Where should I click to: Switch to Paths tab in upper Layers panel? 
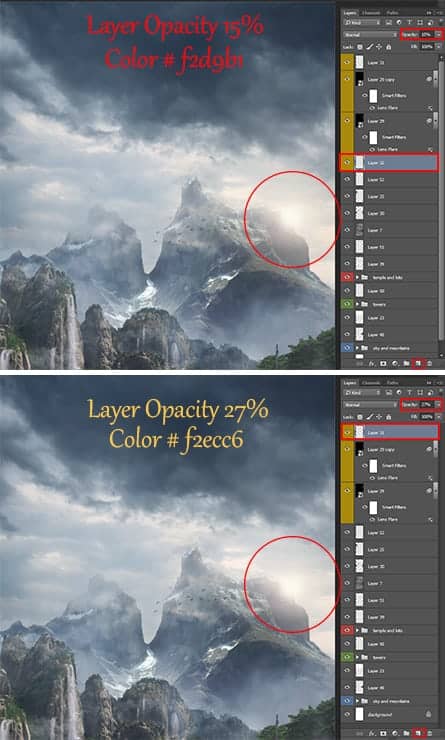392,13
